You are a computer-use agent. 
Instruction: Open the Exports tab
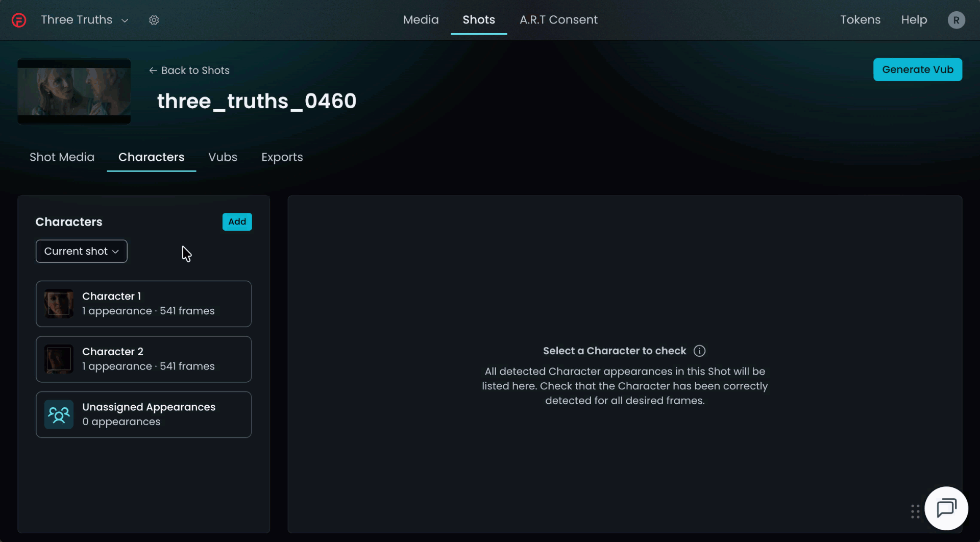coord(282,157)
